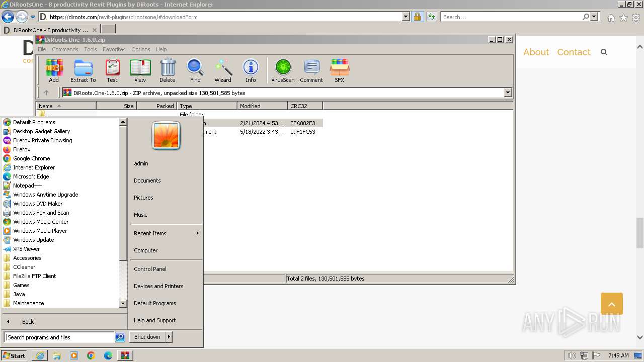Click the orange scroll-to-top button
Viewport: 644px width, 362px height.
coord(612,304)
